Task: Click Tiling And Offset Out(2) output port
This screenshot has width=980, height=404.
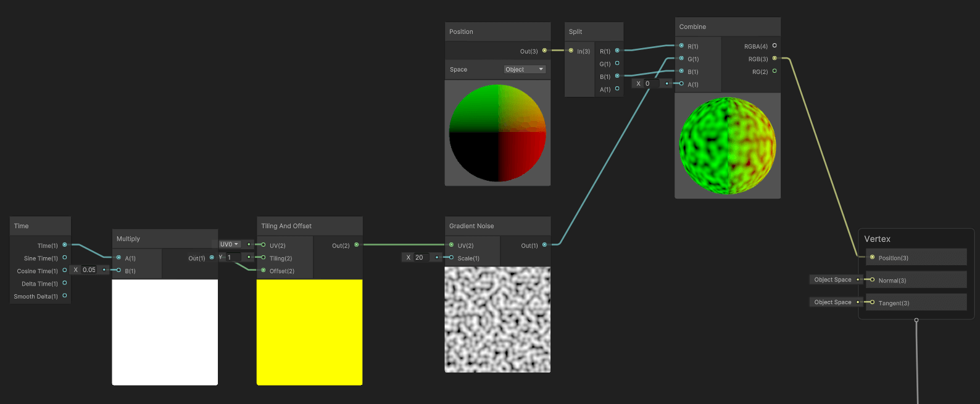Action: pyautogui.click(x=356, y=245)
